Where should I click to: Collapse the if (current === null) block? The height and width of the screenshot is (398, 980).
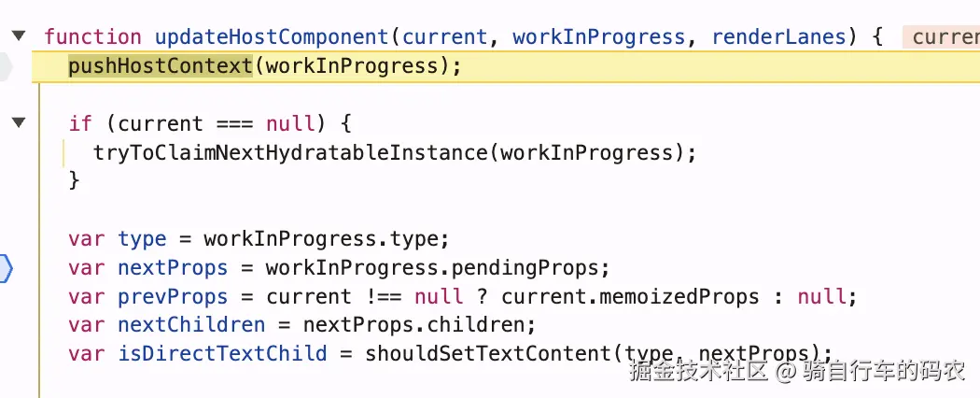[x=18, y=123]
